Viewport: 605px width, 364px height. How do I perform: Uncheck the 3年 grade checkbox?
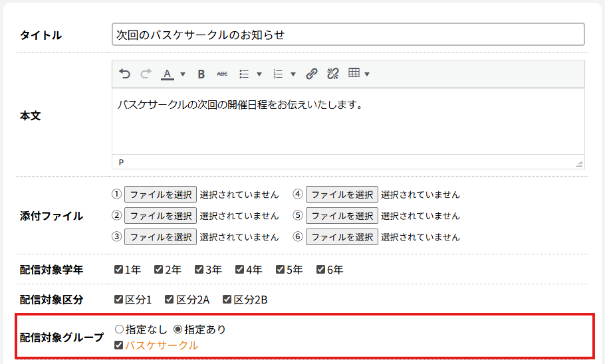(199, 270)
